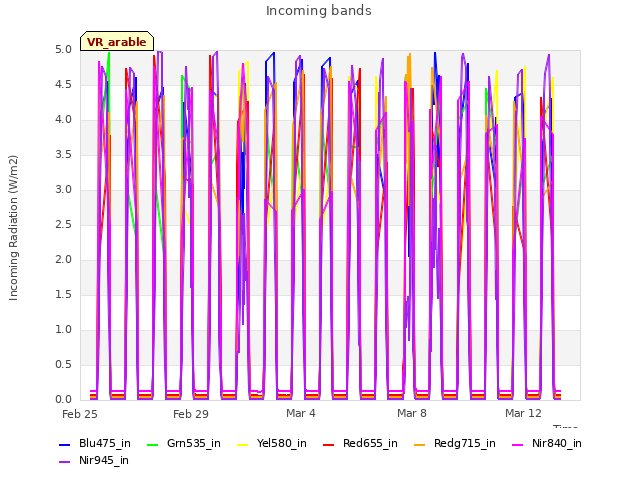Click the blue Blu475_in legend swatch

64,444
